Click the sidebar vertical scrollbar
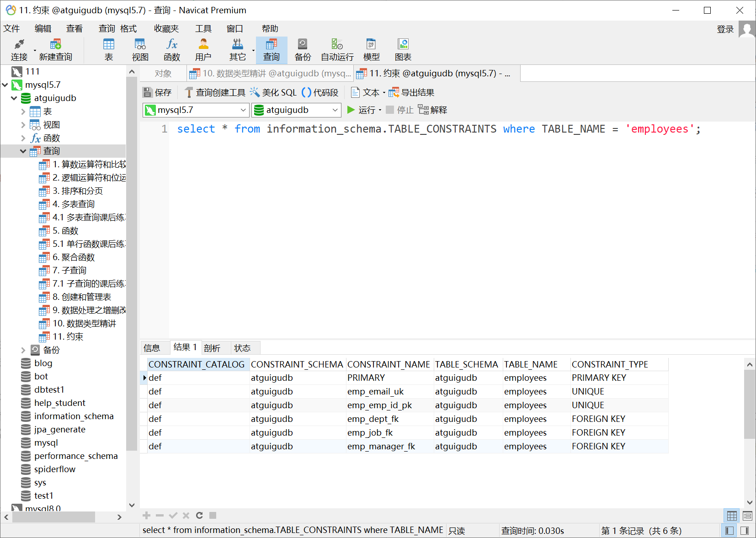756x538 pixels. coord(132,263)
